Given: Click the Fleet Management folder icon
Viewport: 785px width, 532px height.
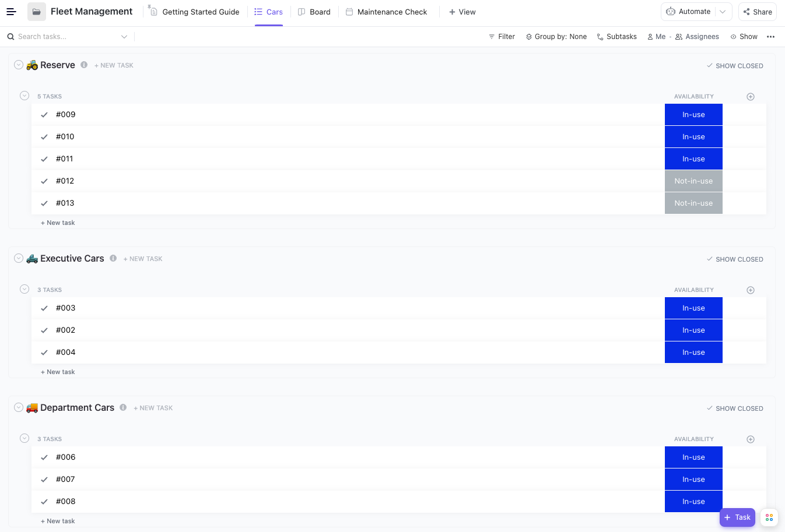Looking at the screenshot, I should tap(36, 12).
